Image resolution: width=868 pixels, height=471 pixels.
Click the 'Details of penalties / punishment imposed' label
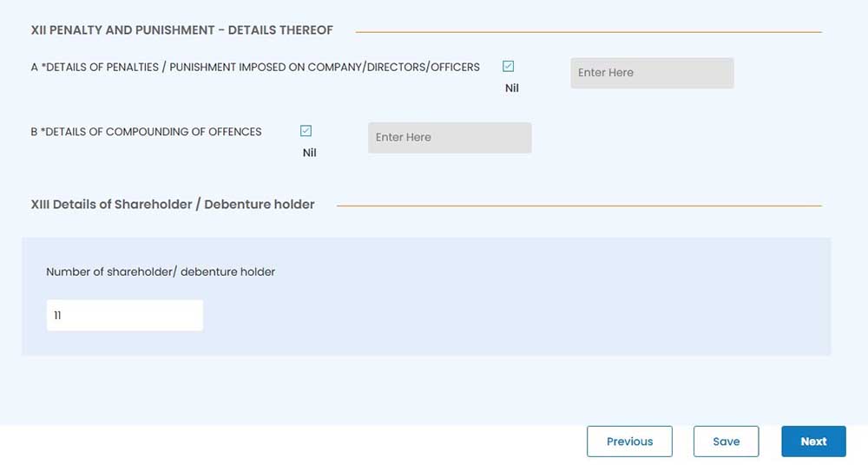coord(255,67)
